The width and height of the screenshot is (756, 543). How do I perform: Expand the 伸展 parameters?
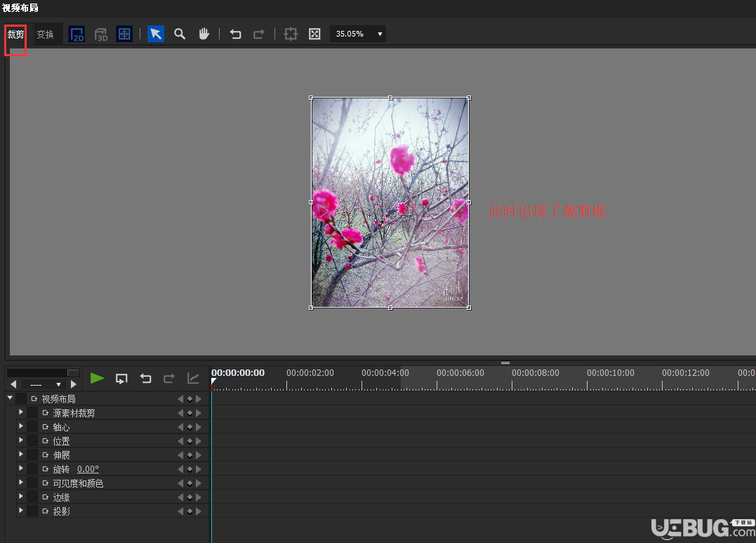pos(21,454)
